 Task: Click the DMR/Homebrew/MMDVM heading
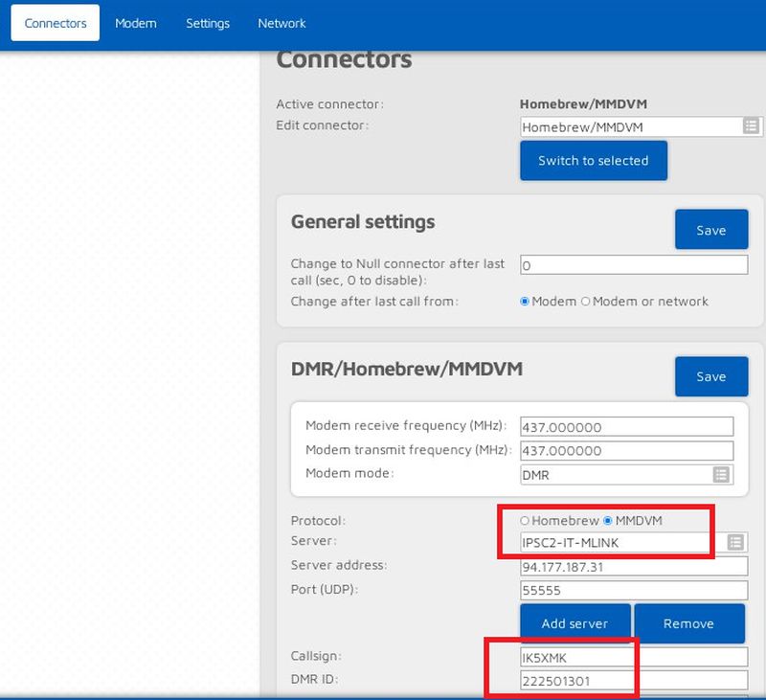tap(406, 369)
